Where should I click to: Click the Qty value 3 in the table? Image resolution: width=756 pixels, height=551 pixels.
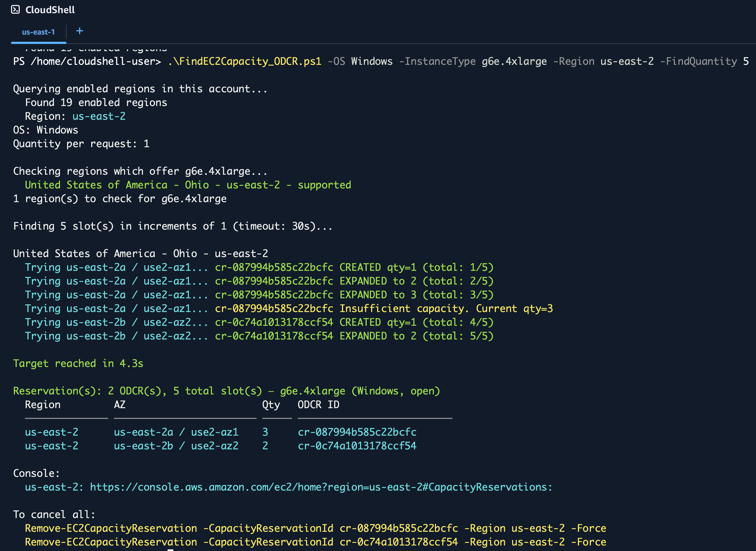pos(265,432)
